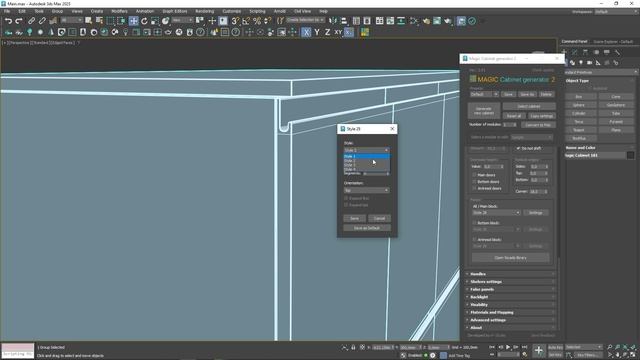The width and height of the screenshot is (640, 360).
Task: Open the Style dropdown in Style 29 dialog
Action: click(x=366, y=150)
